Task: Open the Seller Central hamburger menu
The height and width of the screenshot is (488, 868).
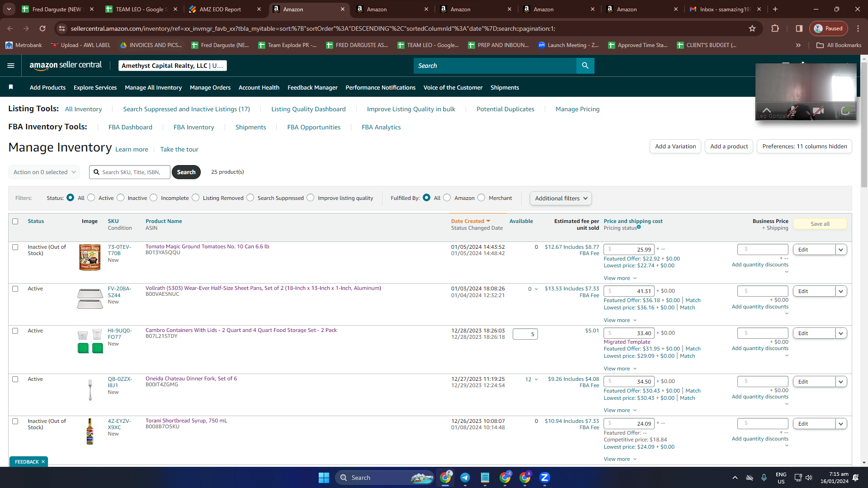Action: (x=11, y=66)
